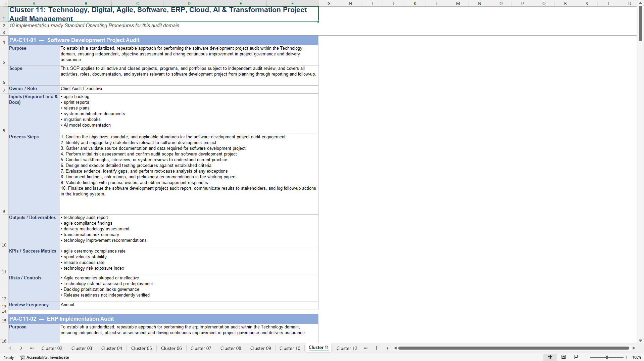Image resolution: width=644 pixels, height=361 pixels.
Task: Select column U header
Action: click(630, 3)
